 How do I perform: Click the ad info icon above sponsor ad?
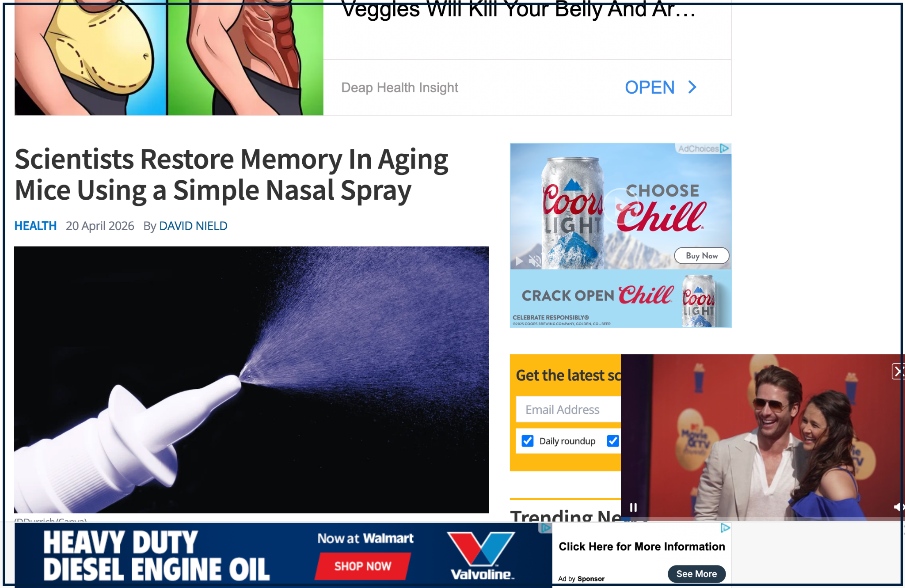pyautogui.click(x=725, y=527)
